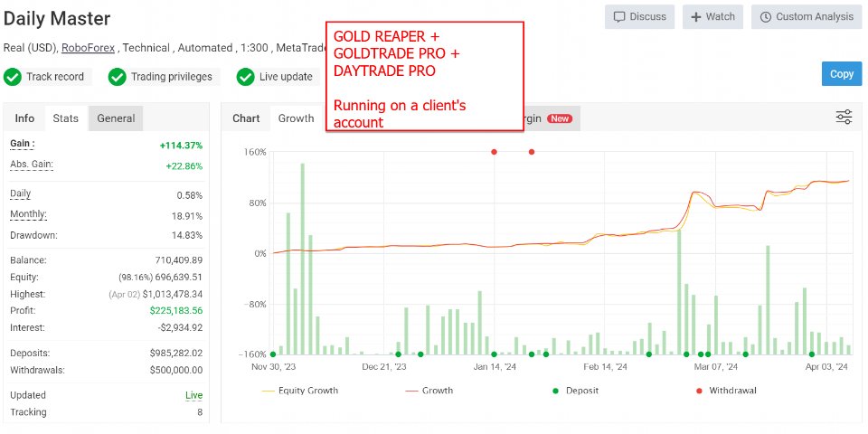Image resolution: width=868 pixels, height=434 pixels.
Task: Click the Daily label
Action: pyautogui.click(x=21, y=194)
